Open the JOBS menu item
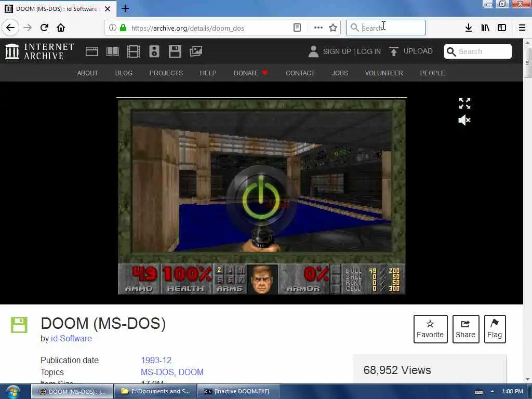532x399 pixels. [340, 73]
